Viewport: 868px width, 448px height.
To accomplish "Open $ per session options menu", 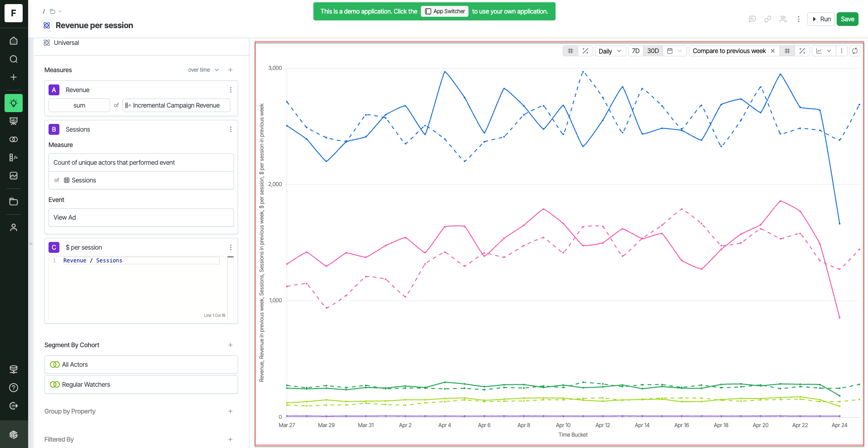I will click(231, 247).
